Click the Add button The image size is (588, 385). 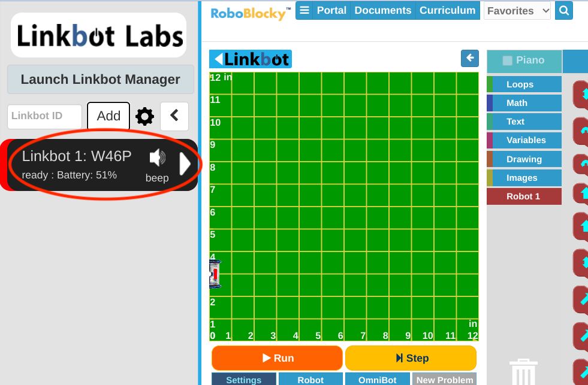point(108,116)
